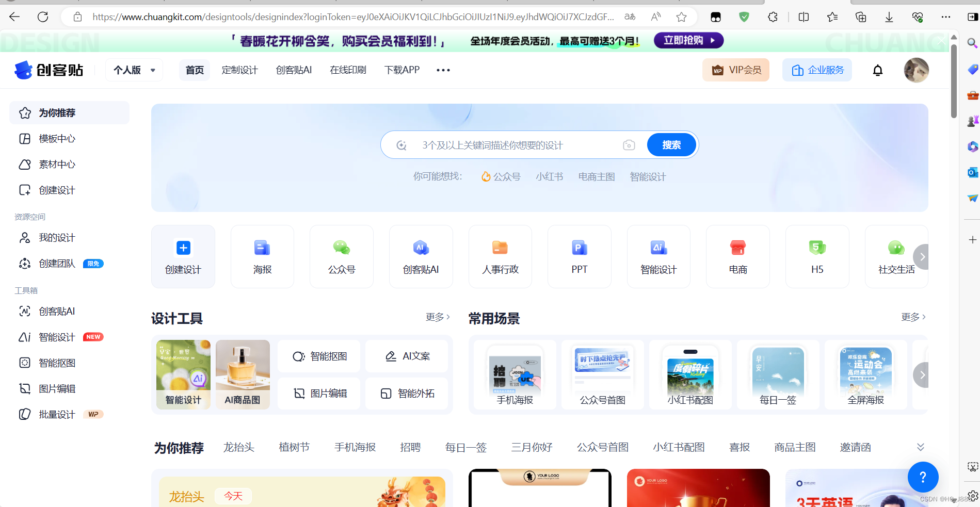Click 小红书 suggested search link
Viewport: 980px width, 507px height.
pyautogui.click(x=549, y=177)
